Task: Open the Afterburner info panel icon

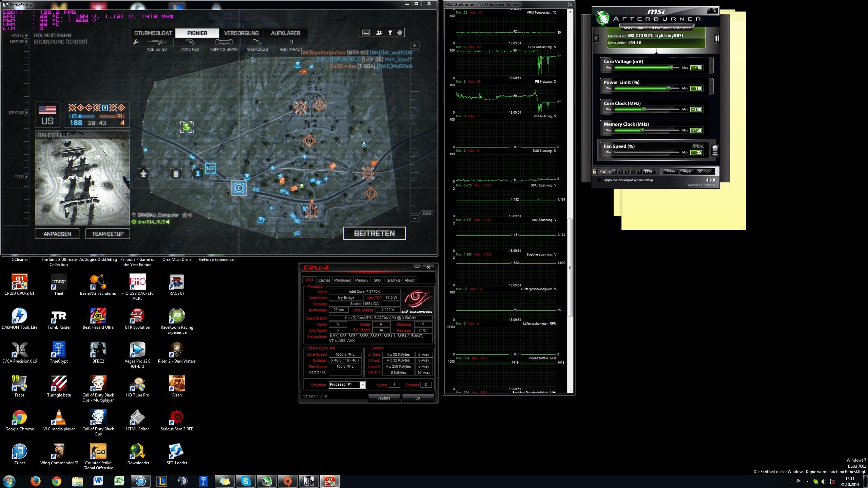Action: click(x=716, y=38)
